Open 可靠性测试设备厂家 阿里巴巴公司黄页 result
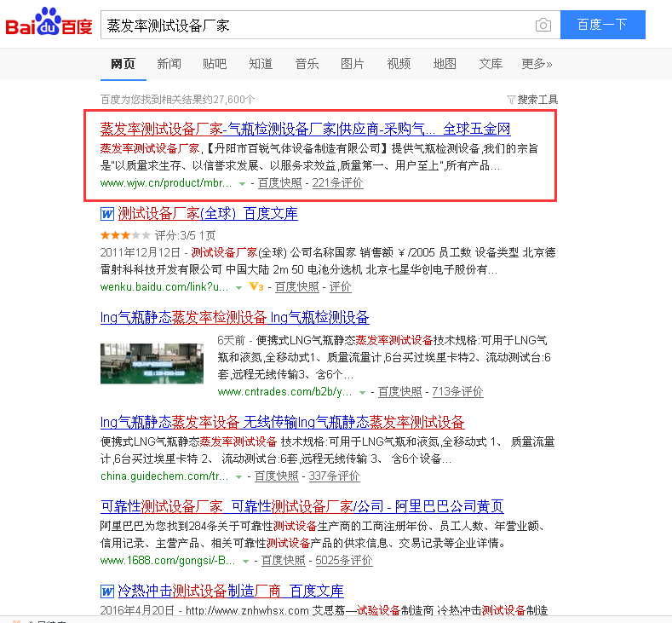 point(302,506)
